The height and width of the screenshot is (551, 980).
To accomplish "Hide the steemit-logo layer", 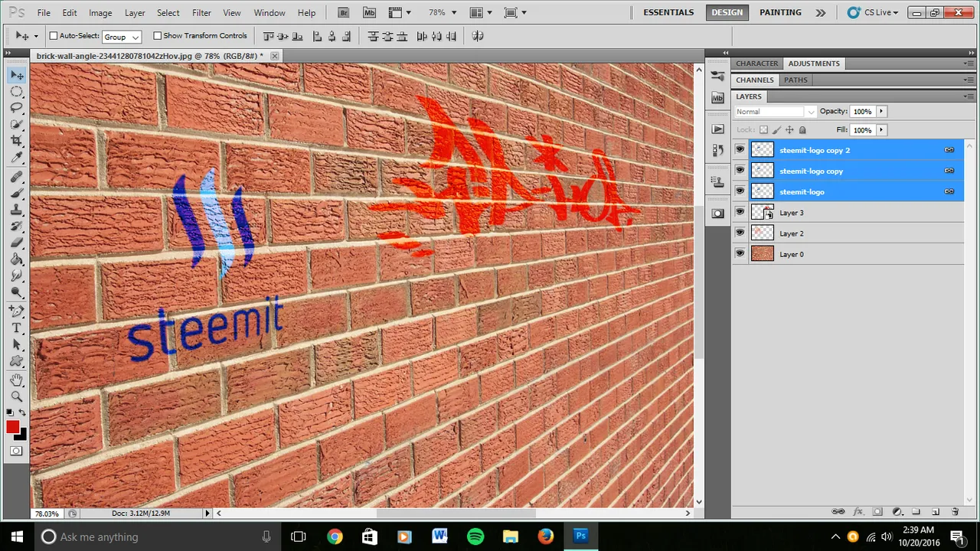I will 740,191.
